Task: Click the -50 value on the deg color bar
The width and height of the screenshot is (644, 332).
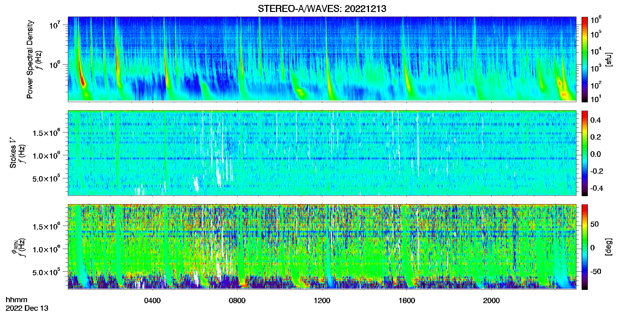Action: [595, 271]
